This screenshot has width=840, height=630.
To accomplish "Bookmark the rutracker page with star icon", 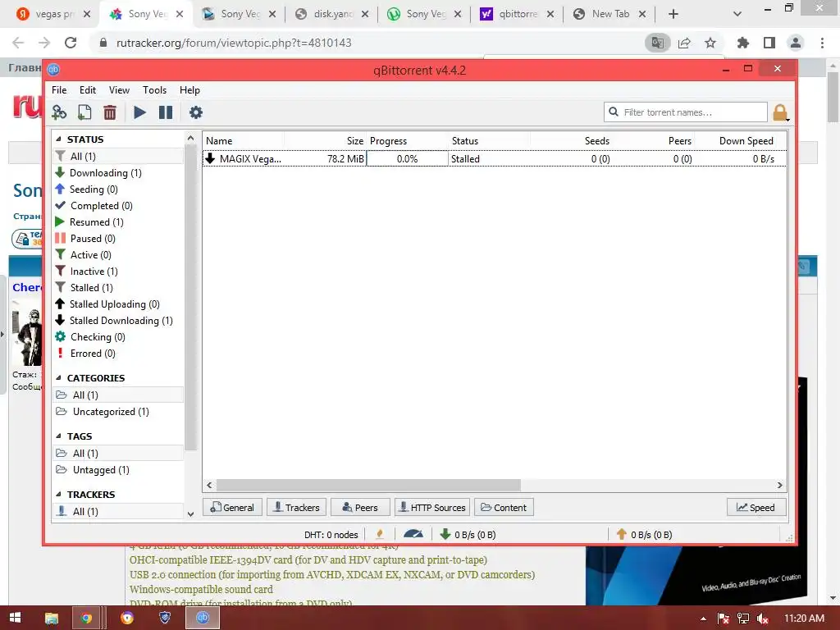I will pos(710,43).
